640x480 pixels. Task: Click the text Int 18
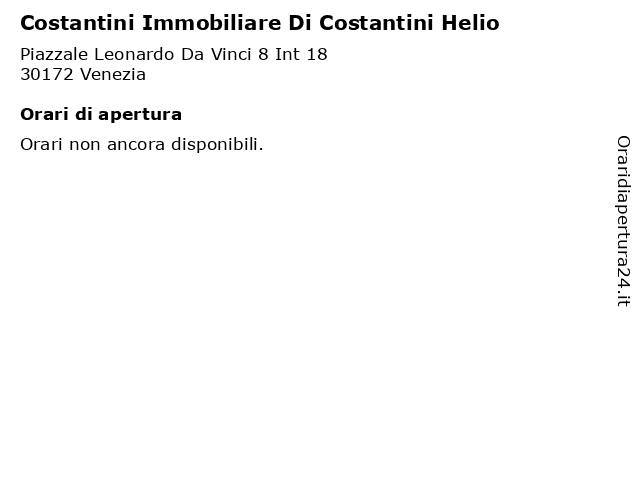tap(301, 54)
